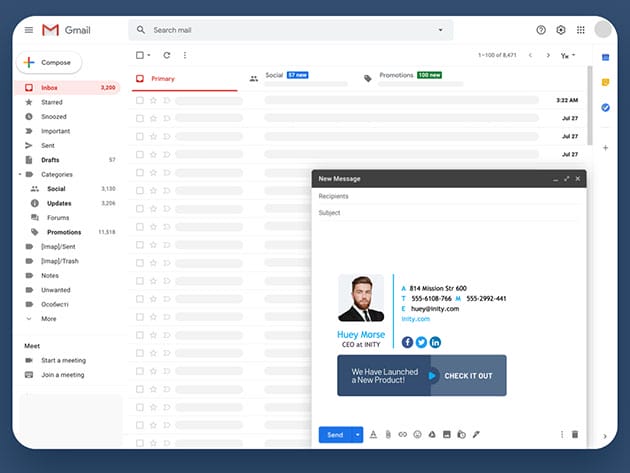Click into the Recipients field

tap(445, 196)
